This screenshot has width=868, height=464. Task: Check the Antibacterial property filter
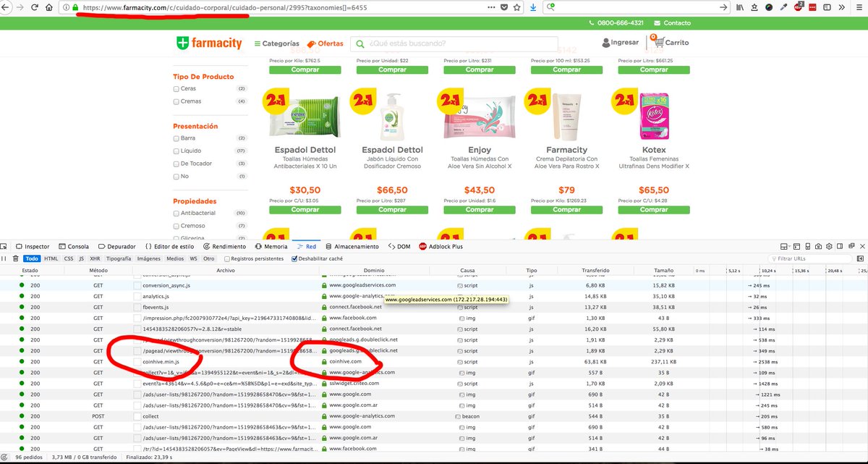(176, 214)
